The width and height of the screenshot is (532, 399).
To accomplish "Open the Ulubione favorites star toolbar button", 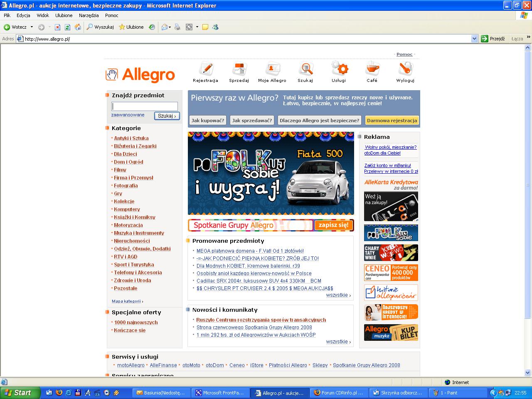I will (131, 27).
